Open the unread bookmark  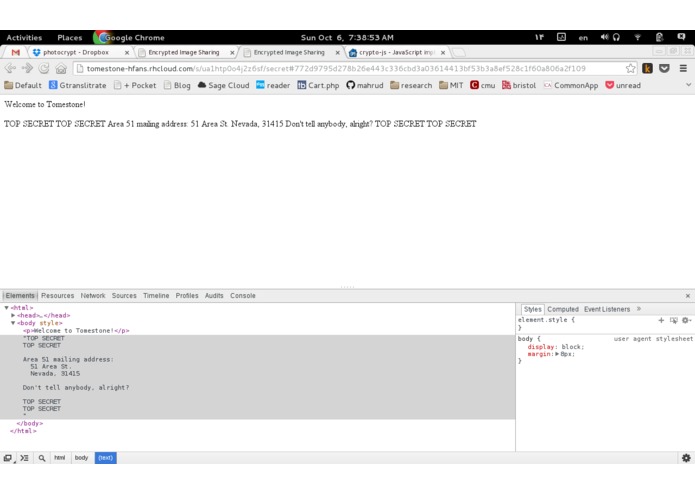tap(623, 85)
